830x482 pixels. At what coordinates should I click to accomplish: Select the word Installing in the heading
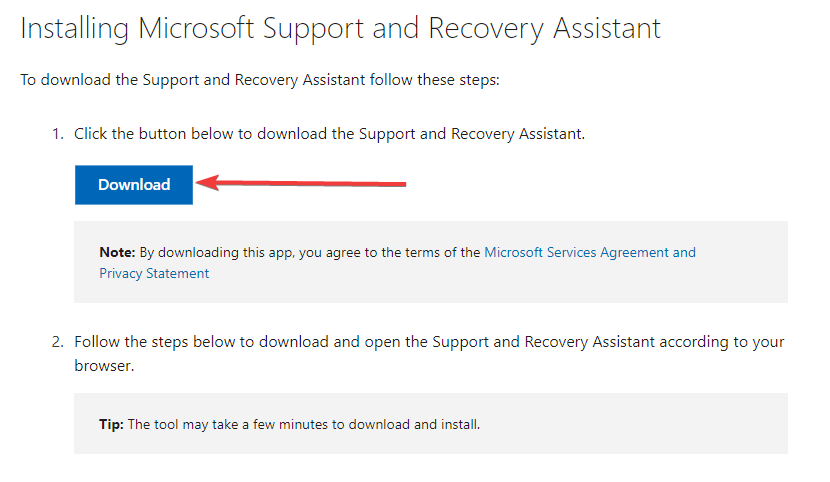tap(75, 28)
